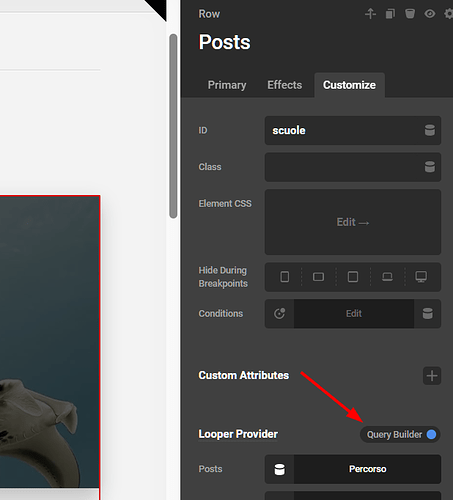
Task: Click the Posts element title
Action: [224, 42]
